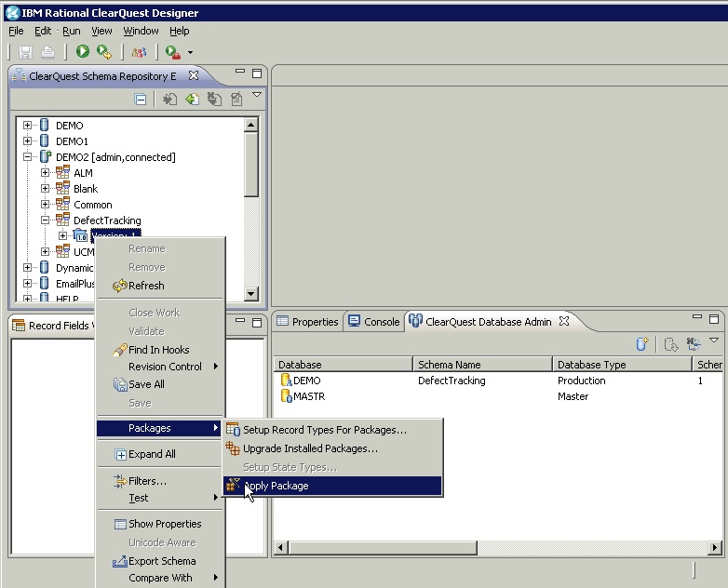
Task: Click new database icon in Database Admin
Action: point(641,344)
